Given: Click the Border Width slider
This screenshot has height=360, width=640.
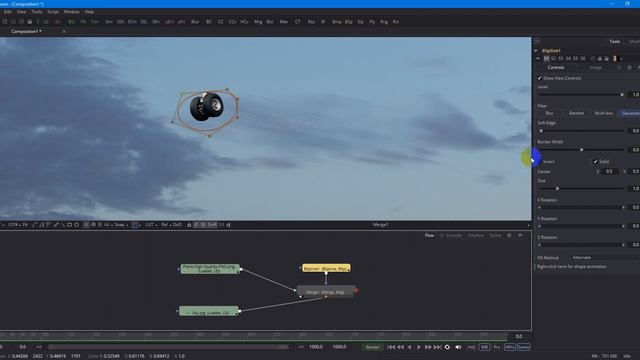Looking at the screenshot, I should click(581, 150).
